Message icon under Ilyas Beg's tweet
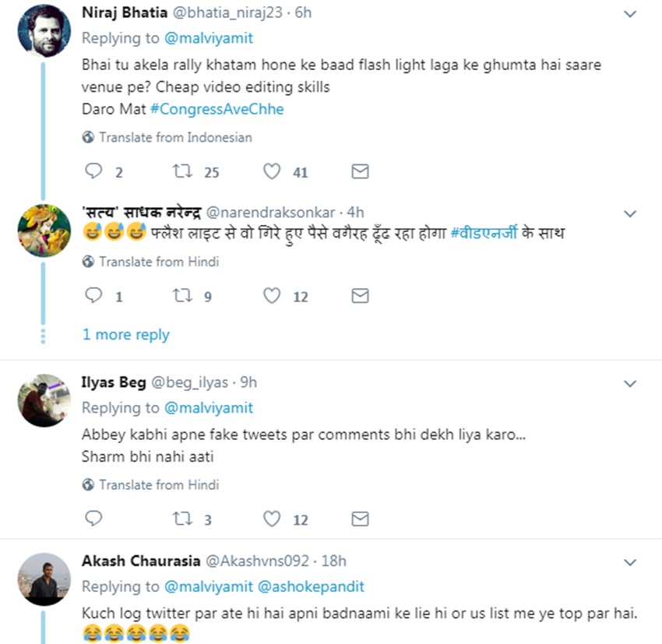The height and width of the screenshot is (644, 662). coord(360,519)
